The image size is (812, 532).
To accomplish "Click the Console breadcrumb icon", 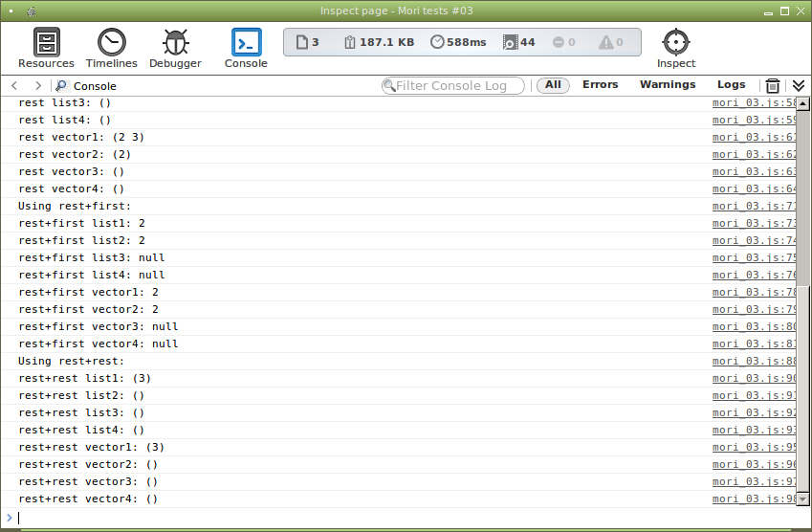I will click(61, 85).
